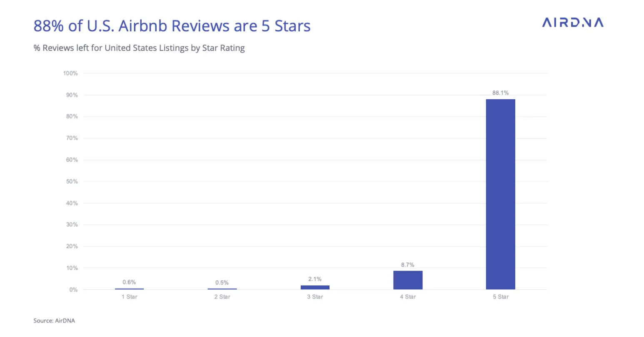Click the '4 Star' axis label
The height and width of the screenshot is (337, 644).
(408, 297)
